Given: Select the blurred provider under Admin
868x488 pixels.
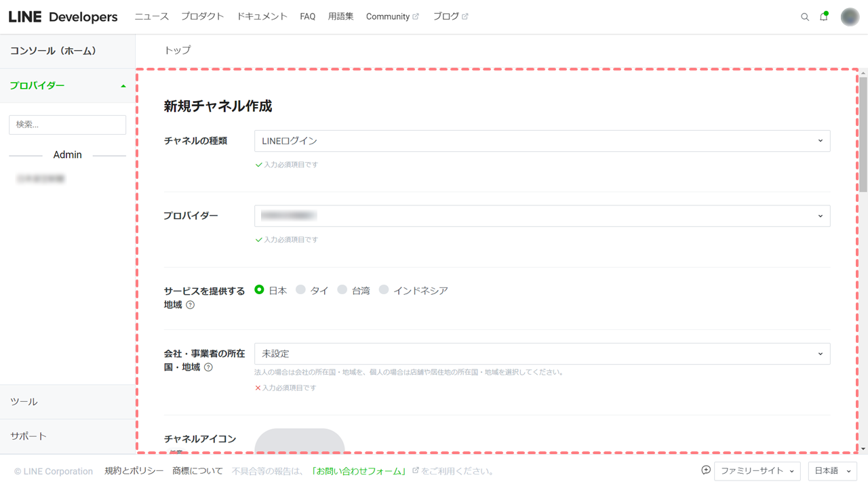Looking at the screenshot, I should click(x=41, y=179).
